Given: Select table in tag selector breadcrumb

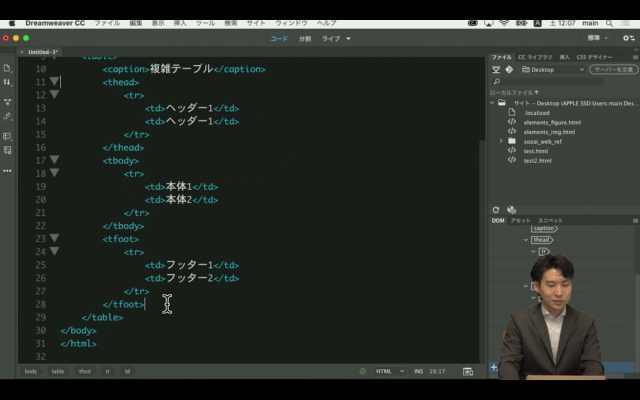Looking at the screenshot, I should coord(58,371).
